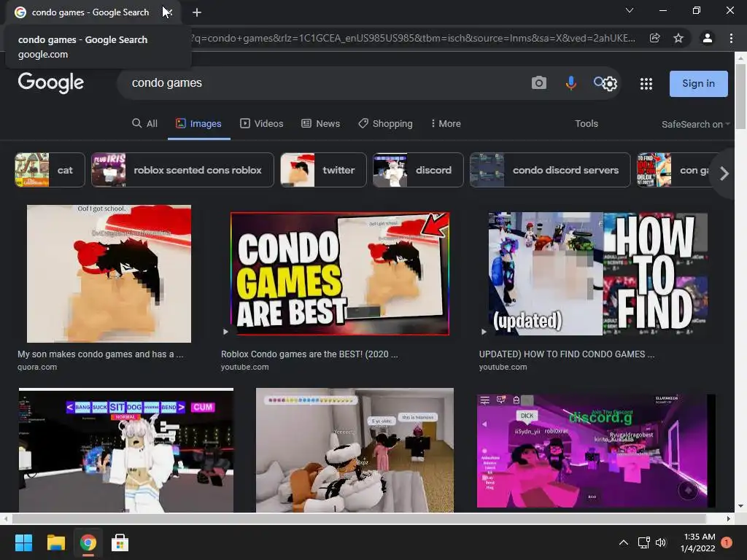The height and width of the screenshot is (560, 747).
Task: Click the horizontal scrollbar at window bottom
Action: (x=359, y=518)
